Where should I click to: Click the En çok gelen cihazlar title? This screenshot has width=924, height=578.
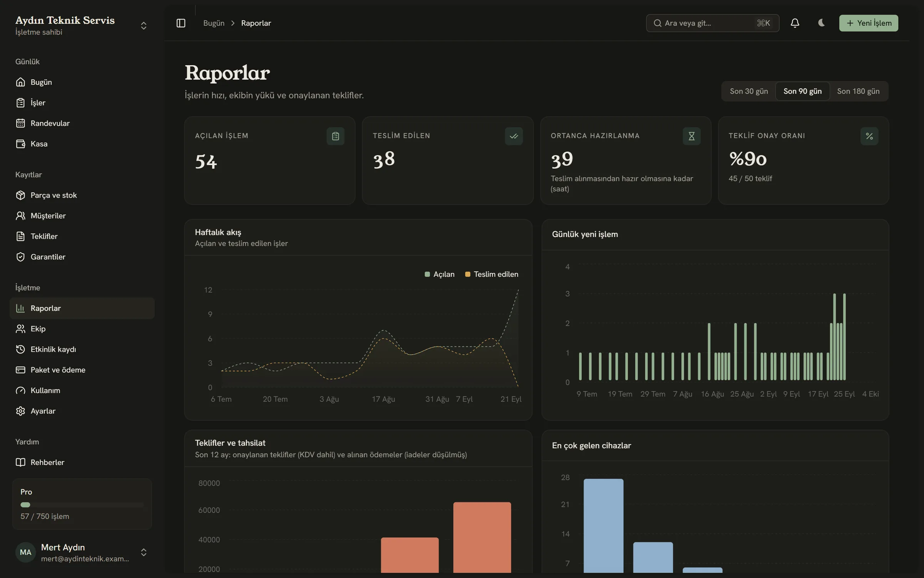pyautogui.click(x=591, y=445)
